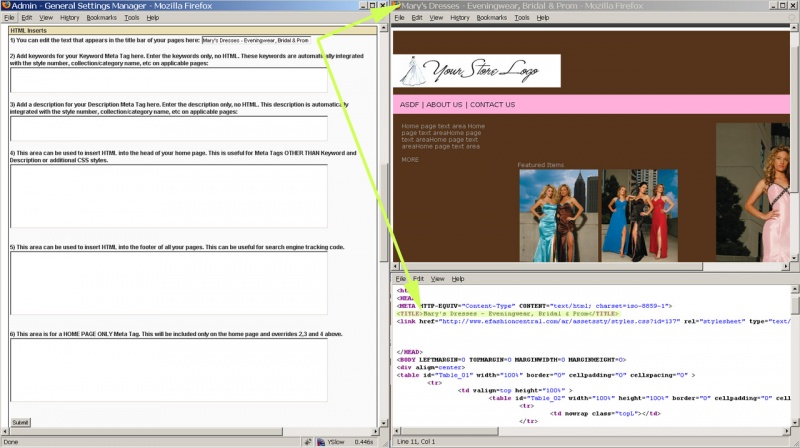Image resolution: width=800 pixels, height=448 pixels.
Task: Click the div align=center source line
Action: click(x=431, y=367)
